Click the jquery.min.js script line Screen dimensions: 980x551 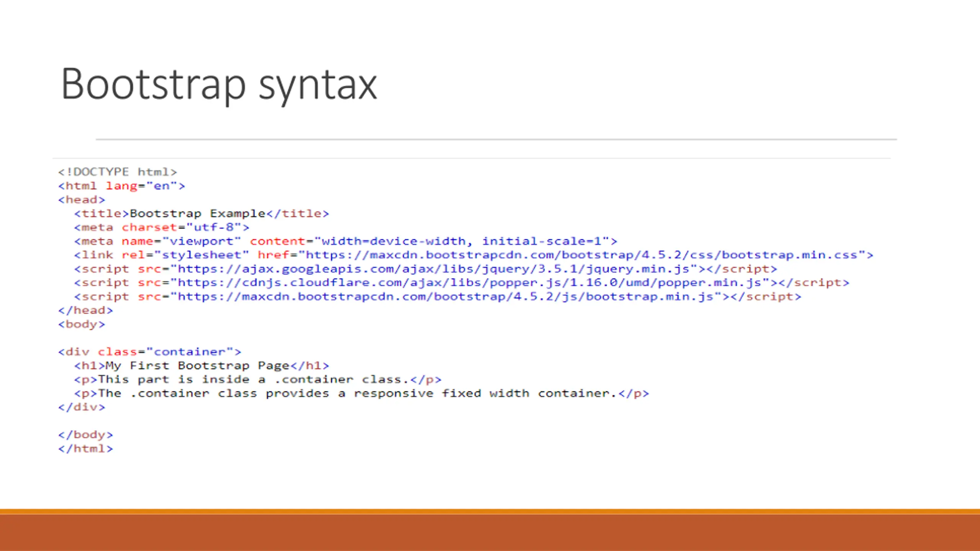click(x=426, y=269)
